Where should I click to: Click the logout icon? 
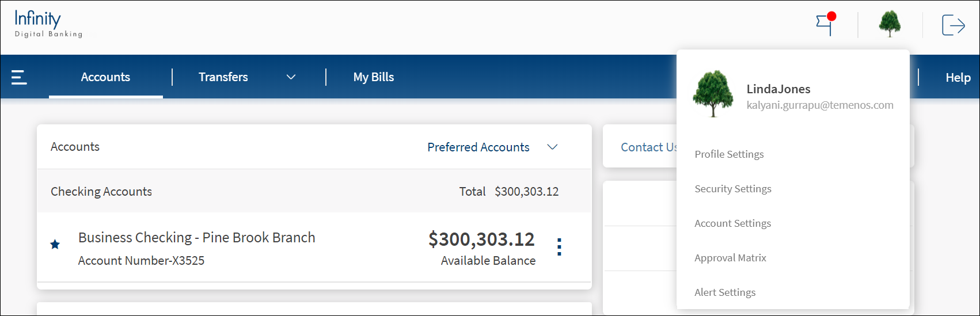pyautogui.click(x=953, y=25)
